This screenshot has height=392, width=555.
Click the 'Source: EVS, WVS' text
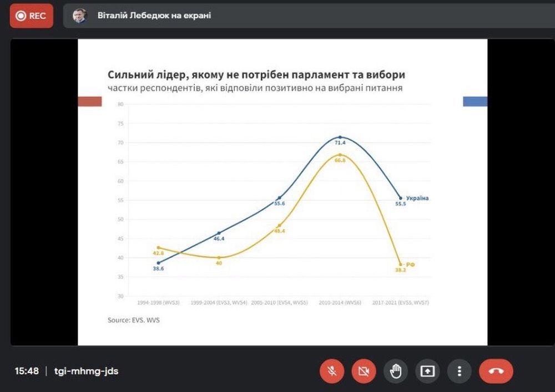(134, 320)
